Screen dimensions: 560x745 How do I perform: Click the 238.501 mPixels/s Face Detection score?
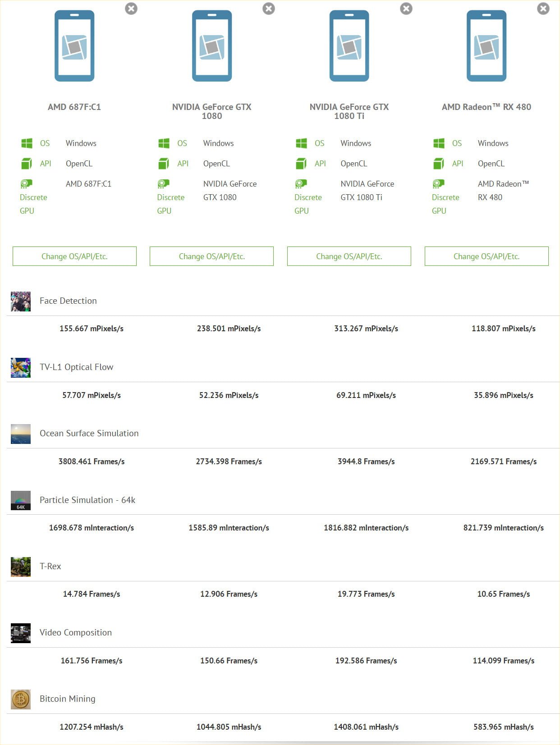pos(229,329)
